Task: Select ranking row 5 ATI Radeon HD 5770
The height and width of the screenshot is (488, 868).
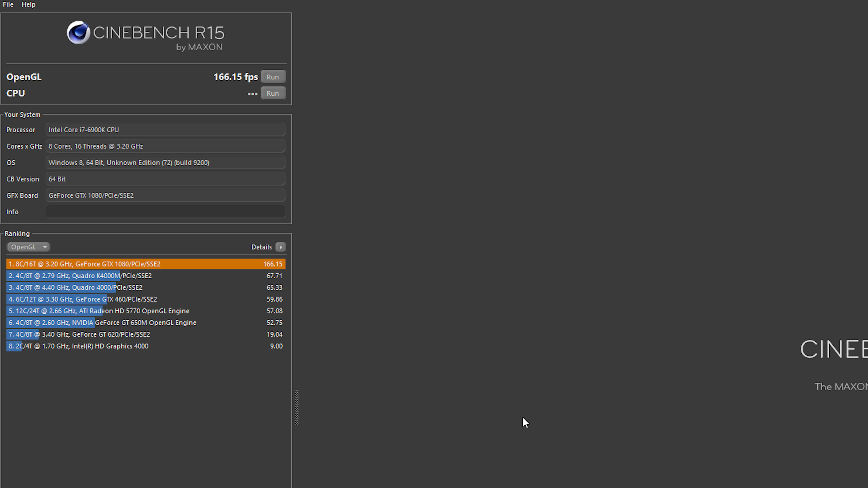Action: [x=146, y=311]
